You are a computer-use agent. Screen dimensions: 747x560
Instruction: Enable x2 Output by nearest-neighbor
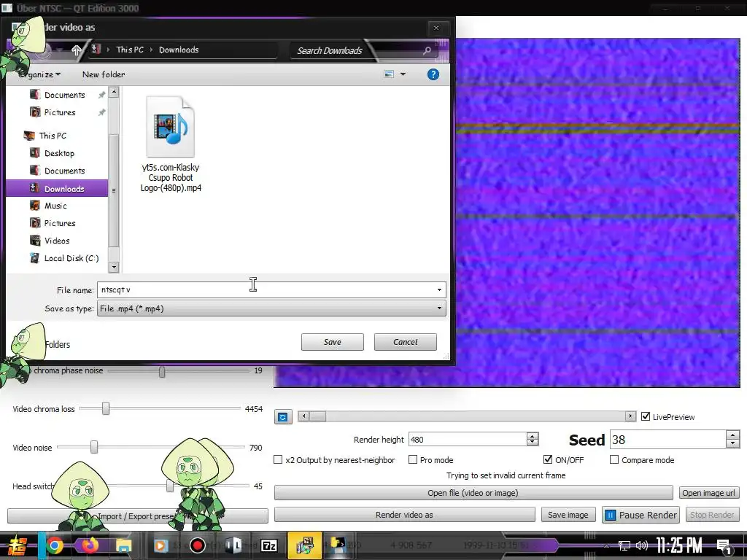click(278, 459)
